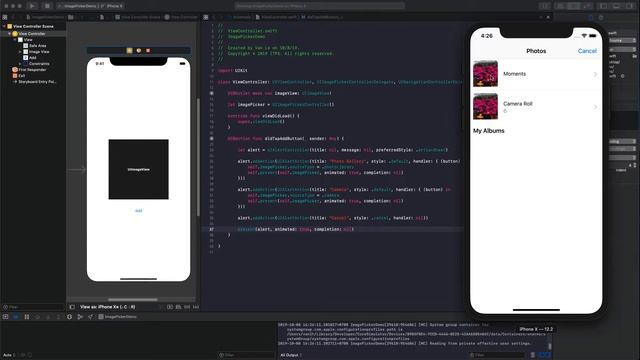Screen dimensions: 640x360
Task: Click the IBOutlet connection circle beside imageView
Action: point(211,93)
